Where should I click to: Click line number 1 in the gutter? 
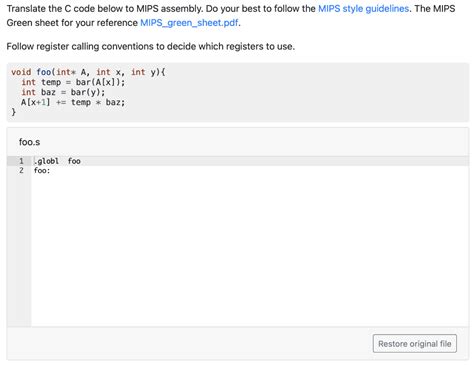click(x=21, y=161)
